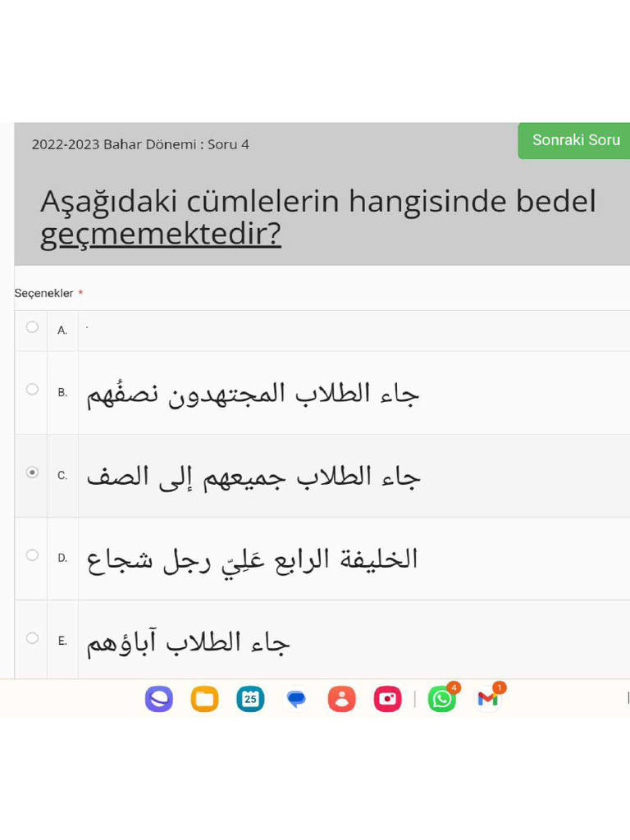Select radio button for option E
This screenshot has width=630, height=840.
32,638
